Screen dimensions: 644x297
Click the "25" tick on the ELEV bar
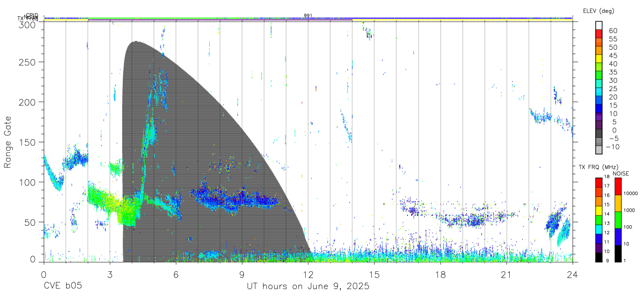pyautogui.click(x=613, y=89)
